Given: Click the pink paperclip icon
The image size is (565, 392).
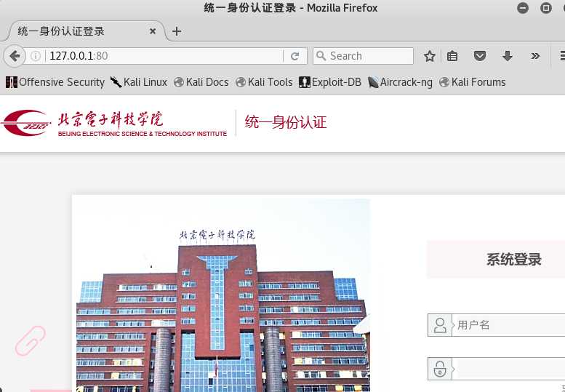Looking at the screenshot, I should coord(31,340).
